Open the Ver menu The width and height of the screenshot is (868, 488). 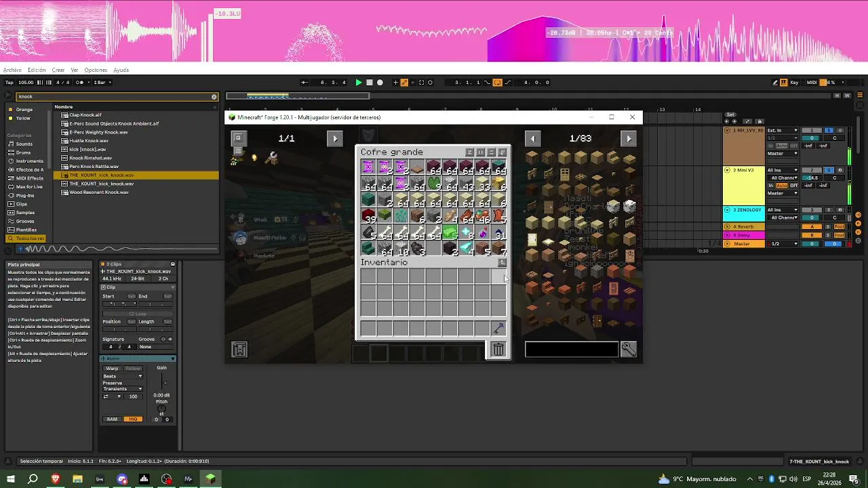[x=75, y=70]
